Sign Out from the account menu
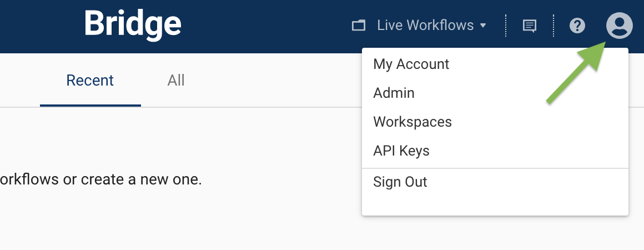The width and height of the screenshot is (644, 250). tap(400, 182)
